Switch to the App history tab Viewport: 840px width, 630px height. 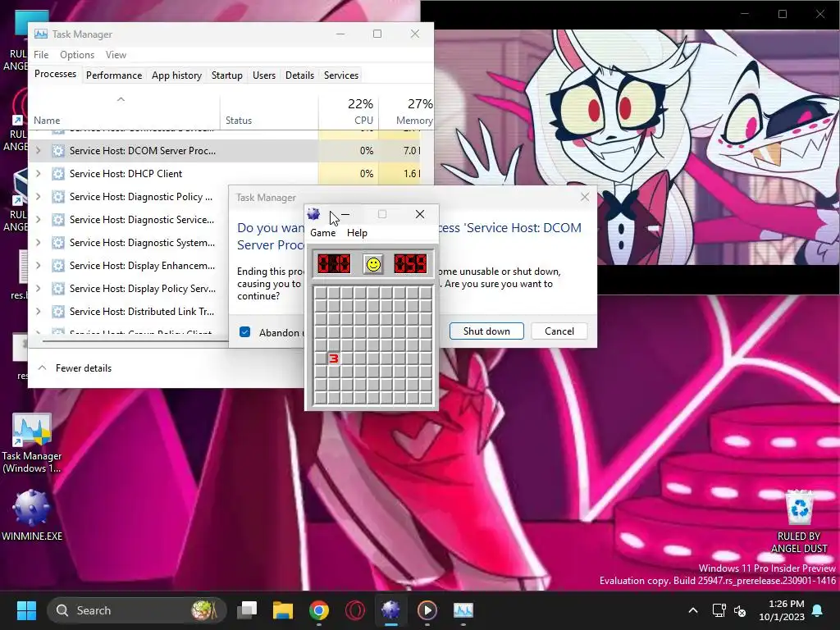pos(176,75)
